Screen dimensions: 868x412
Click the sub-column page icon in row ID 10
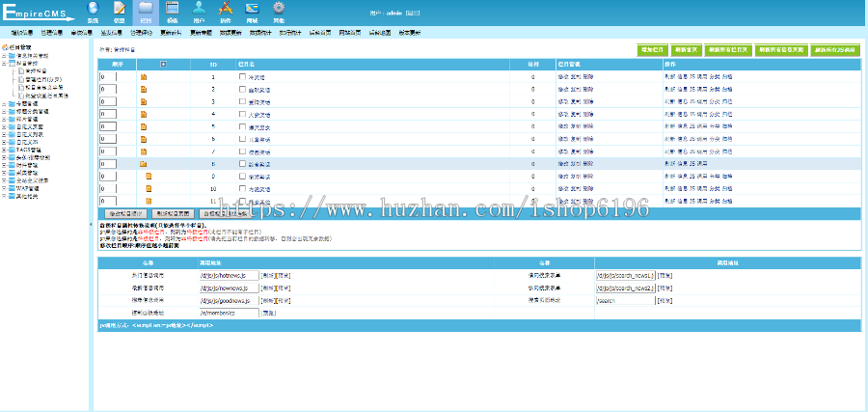point(149,189)
